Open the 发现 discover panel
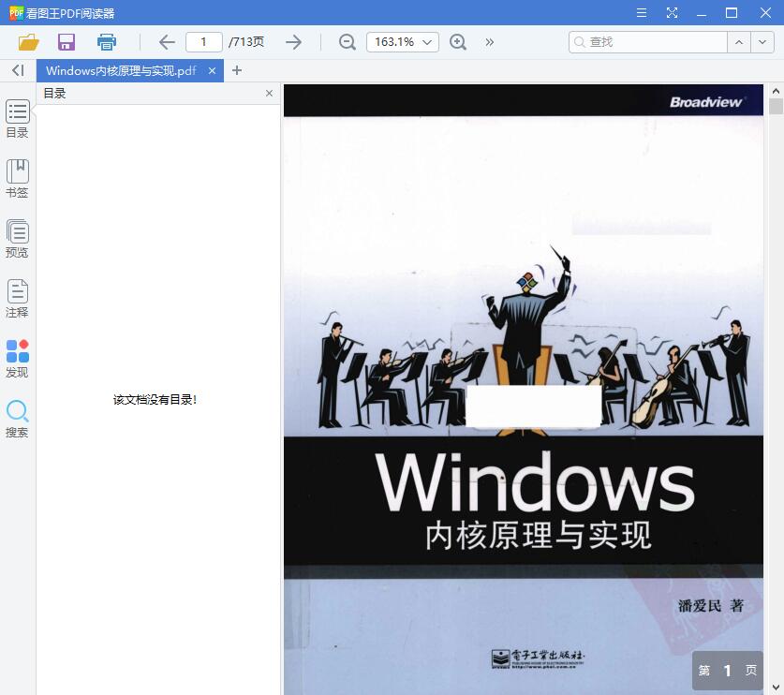 coord(18,359)
